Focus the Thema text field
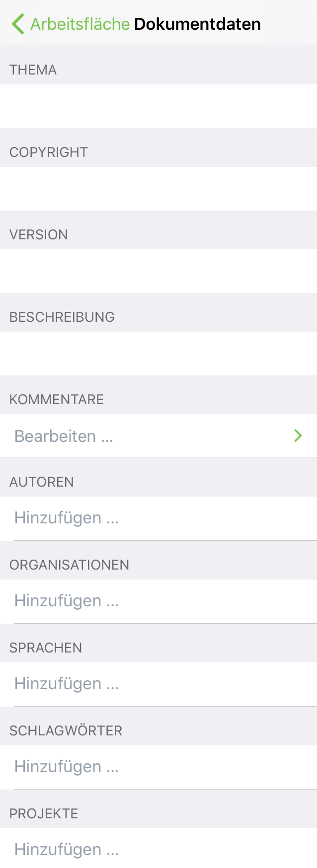The width and height of the screenshot is (317, 868). 158,106
